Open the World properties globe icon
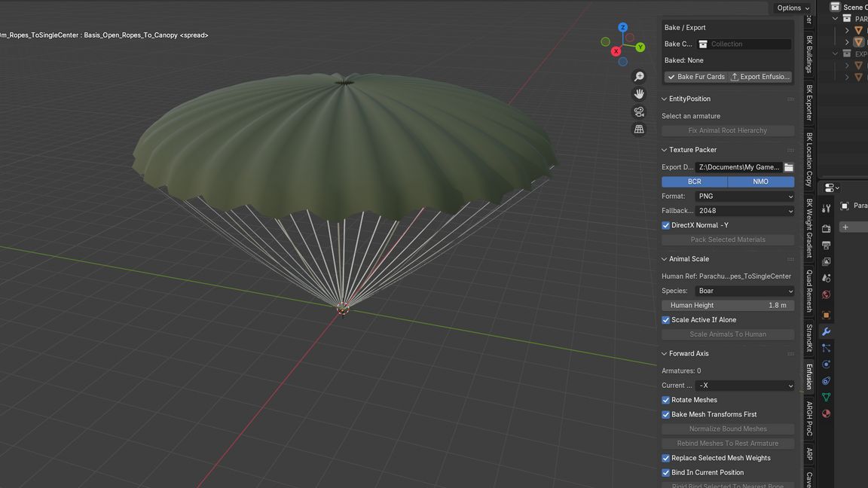The width and height of the screenshot is (868, 488). pos(826,294)
